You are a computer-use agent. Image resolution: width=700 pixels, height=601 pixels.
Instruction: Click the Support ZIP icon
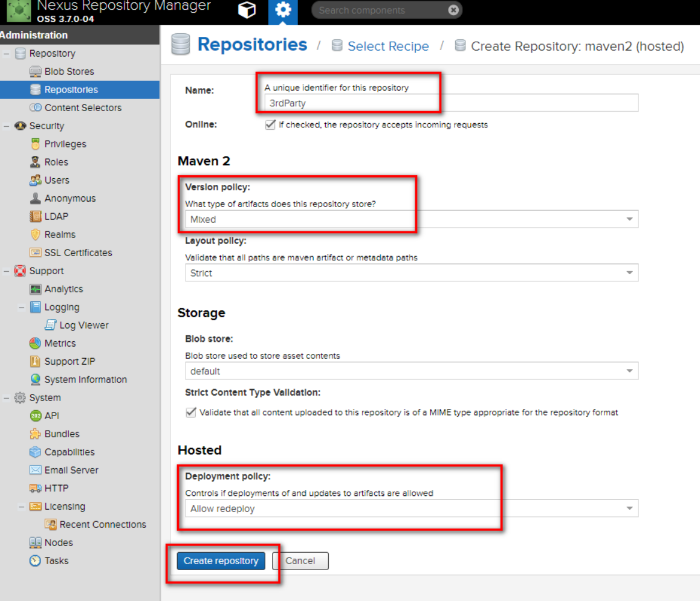(35, 361)
